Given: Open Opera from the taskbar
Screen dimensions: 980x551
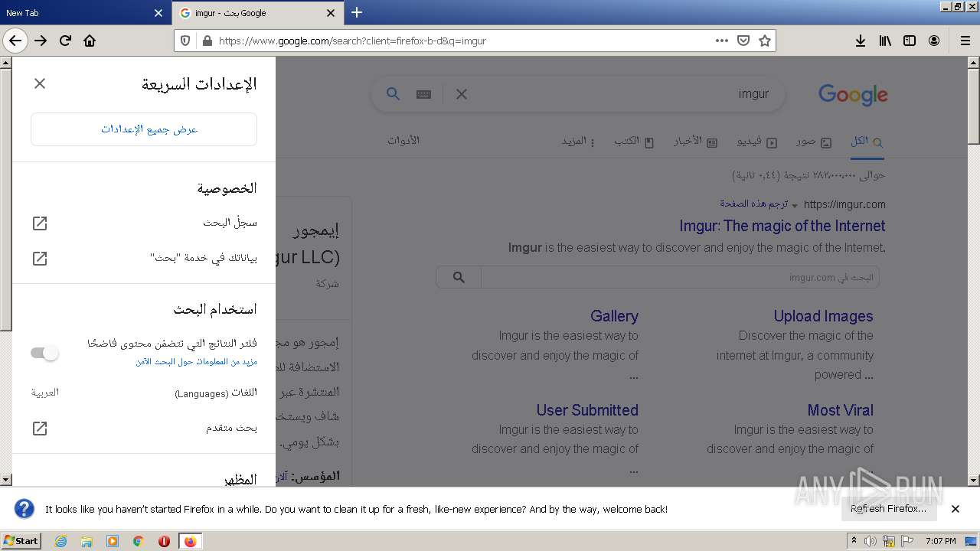Looking at the screenshot, I should 164,541.
